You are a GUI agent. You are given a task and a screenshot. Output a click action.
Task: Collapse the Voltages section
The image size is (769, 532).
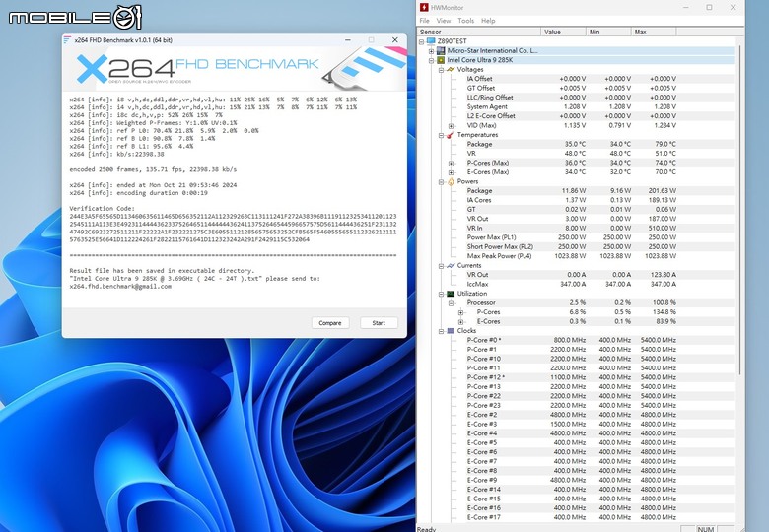[441, 70]
